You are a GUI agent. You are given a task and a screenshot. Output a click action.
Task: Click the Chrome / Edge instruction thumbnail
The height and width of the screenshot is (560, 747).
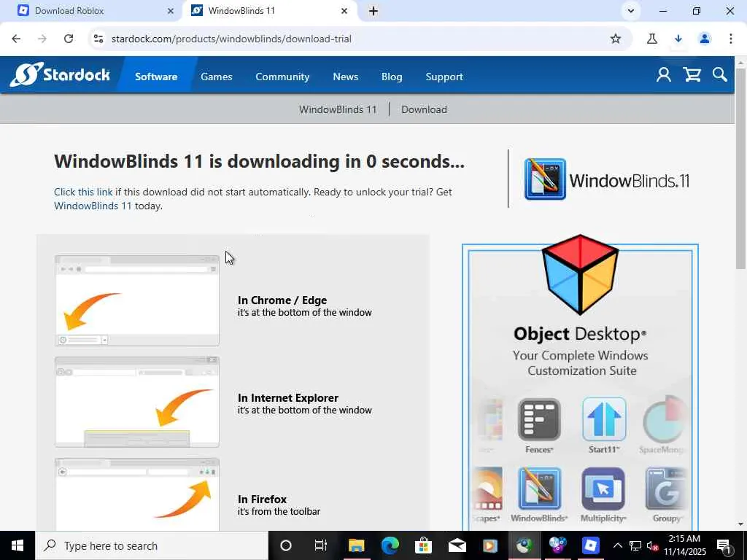(137, 300)
